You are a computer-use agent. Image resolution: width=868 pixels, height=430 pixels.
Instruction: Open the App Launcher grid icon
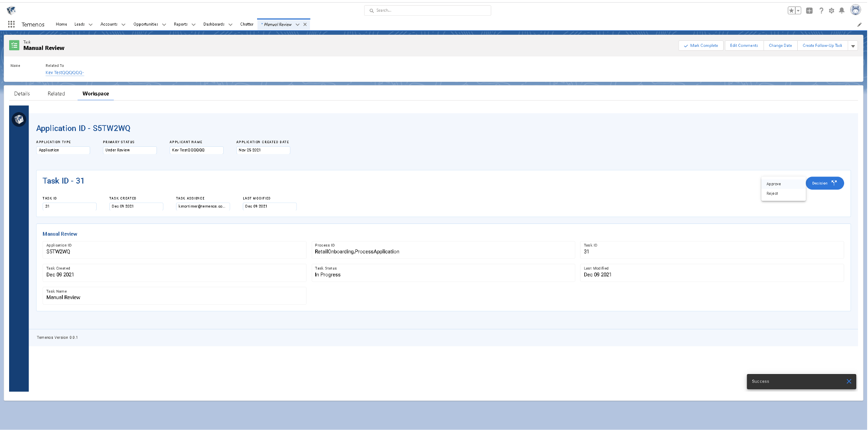pyautogui.click(x=11, y=24)
